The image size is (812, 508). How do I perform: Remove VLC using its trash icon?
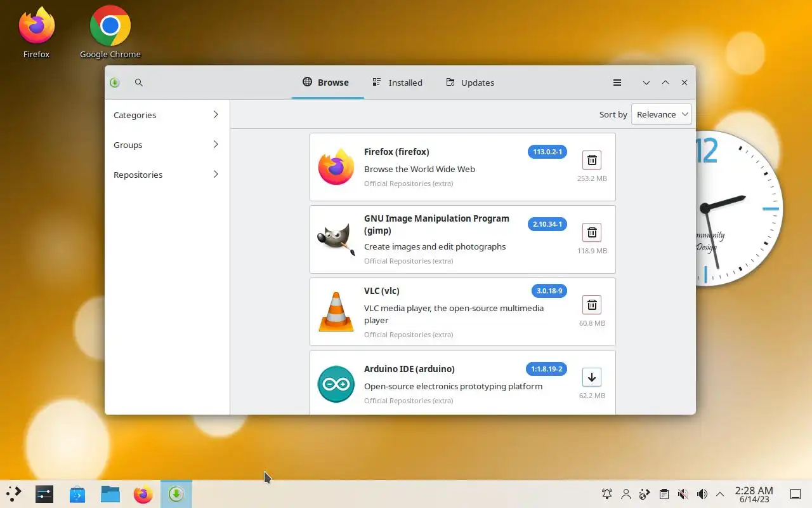(x=591, y=305)
